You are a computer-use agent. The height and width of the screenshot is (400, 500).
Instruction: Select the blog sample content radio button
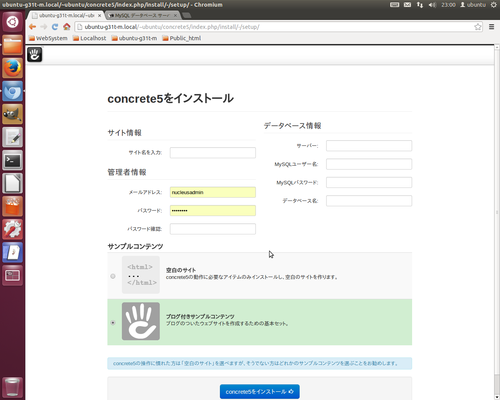click(113, 323)
